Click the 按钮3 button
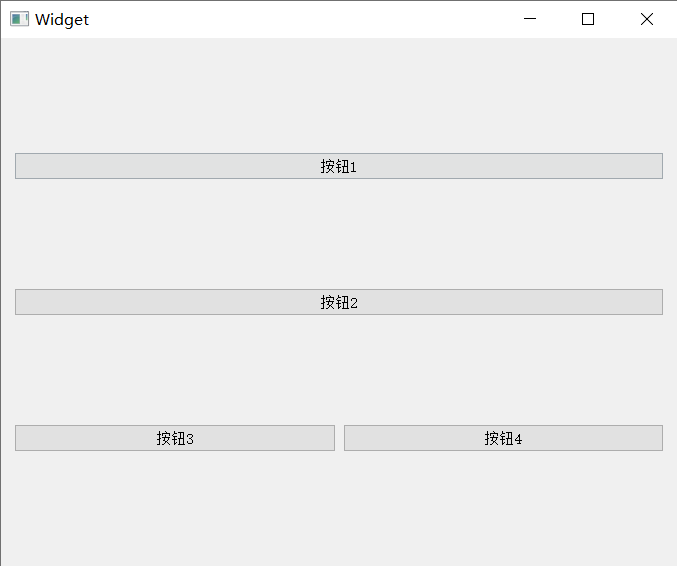The width and height of the screenshot is (677, 566). coord(175,438)
